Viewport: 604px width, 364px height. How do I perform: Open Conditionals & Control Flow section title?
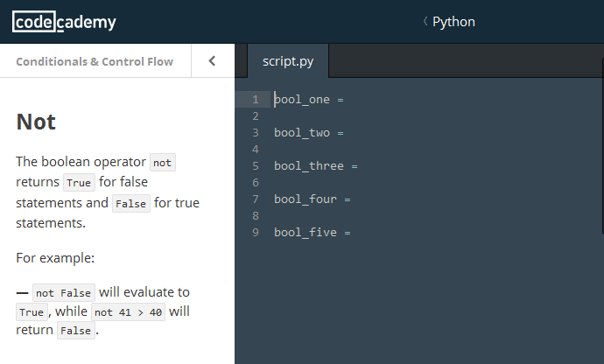click(x=95, y=61)
